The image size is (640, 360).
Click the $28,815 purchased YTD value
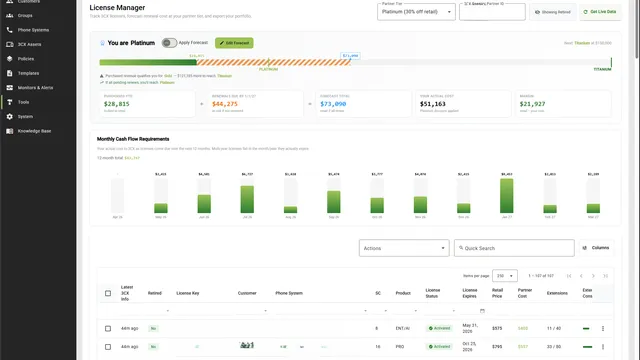[x=117, y=104]
